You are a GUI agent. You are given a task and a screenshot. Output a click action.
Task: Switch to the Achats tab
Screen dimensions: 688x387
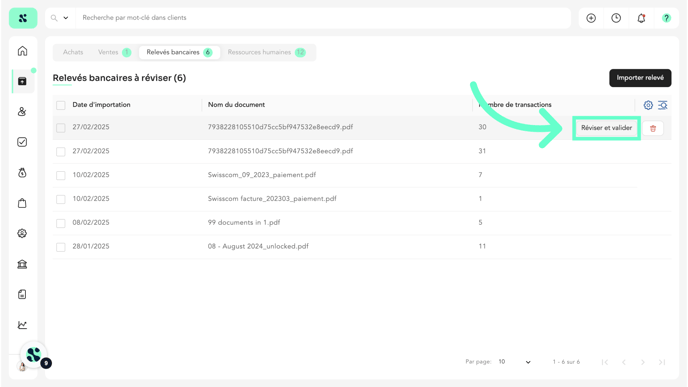tap(73, 52)
